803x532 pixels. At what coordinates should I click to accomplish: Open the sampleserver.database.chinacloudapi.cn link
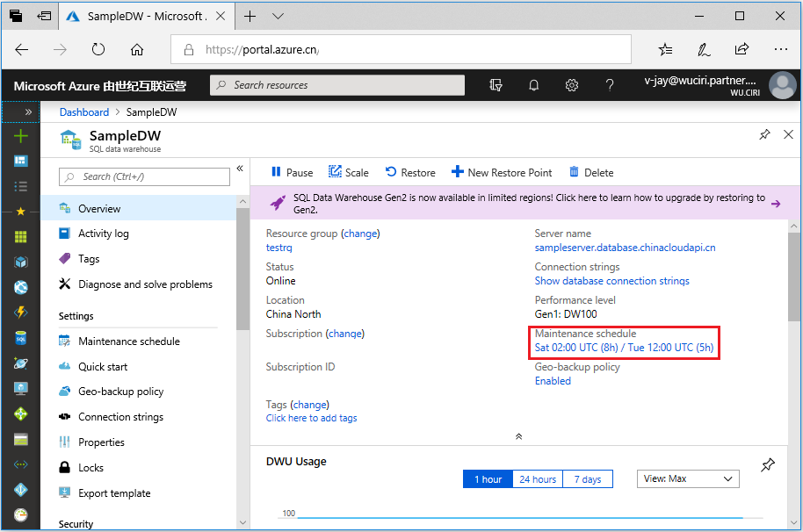(625, 248)
